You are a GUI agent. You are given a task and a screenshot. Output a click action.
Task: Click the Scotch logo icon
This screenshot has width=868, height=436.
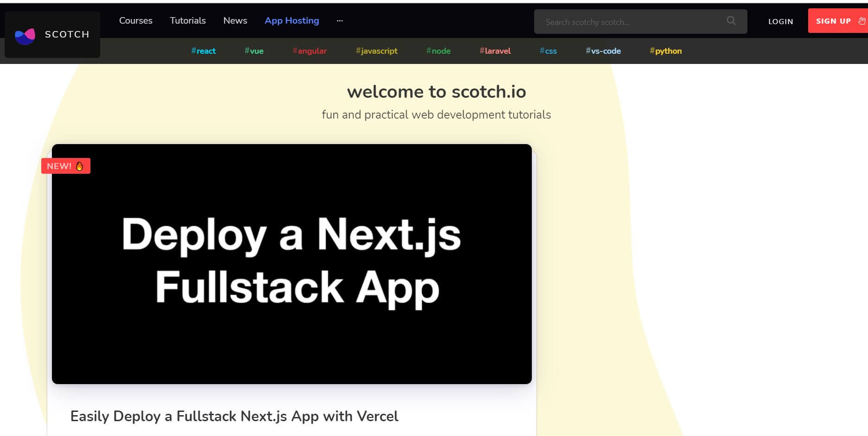(x=25, y=36)
